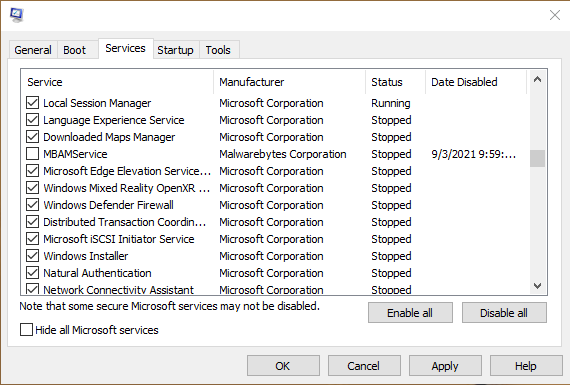
Task: Go to the Startup tab
Action: pyautogui.click(x=175, y=50)
